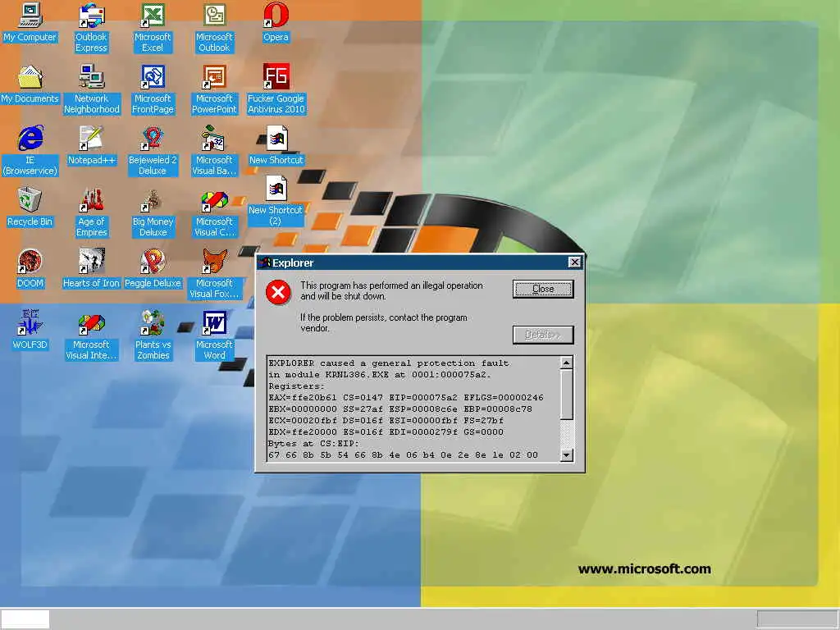Click the 'Bytes at CS:EIP:' line
Image resolution: width=840 pixels, height=630 pixels.
[x=313, y=444]
